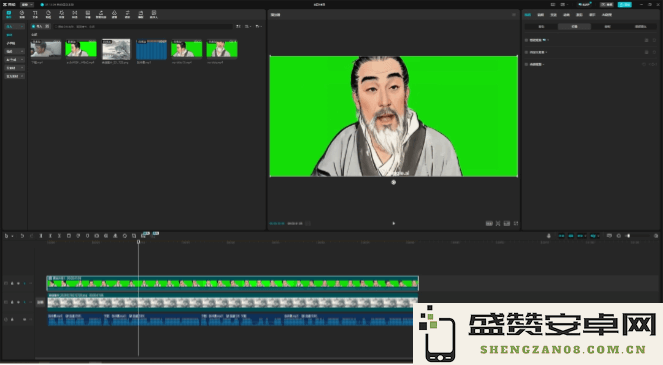The width and height of the screenshot is (663, 365).
Task: Enable the second cutout option checkbox
Action: click(x=526, y=52)
